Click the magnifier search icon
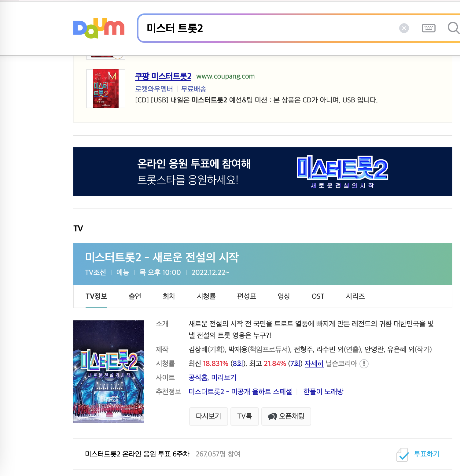Viewport: 460px width, 476px height. point(454,28)
